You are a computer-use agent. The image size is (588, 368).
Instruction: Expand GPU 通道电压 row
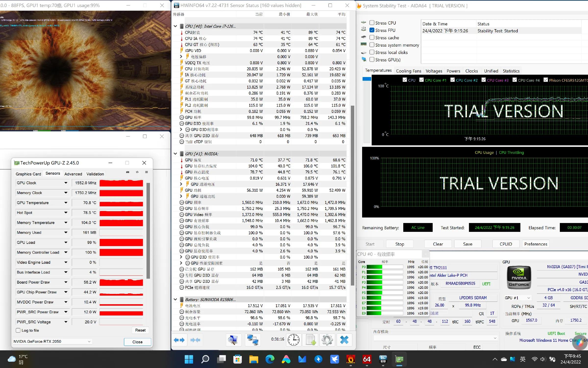pos(181,184)
